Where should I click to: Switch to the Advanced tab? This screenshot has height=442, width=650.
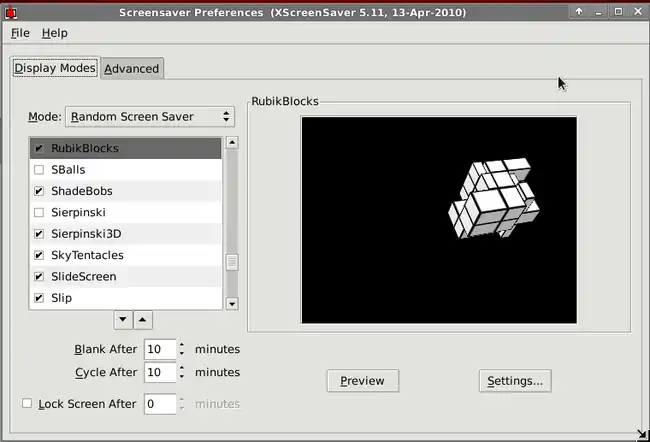click(132, 69)
